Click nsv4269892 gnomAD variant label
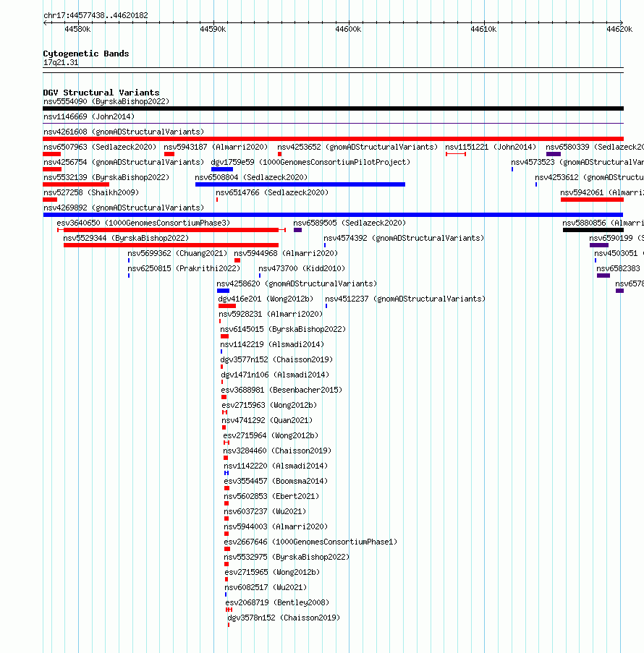The image size is (644, 653). pos(124,208)
